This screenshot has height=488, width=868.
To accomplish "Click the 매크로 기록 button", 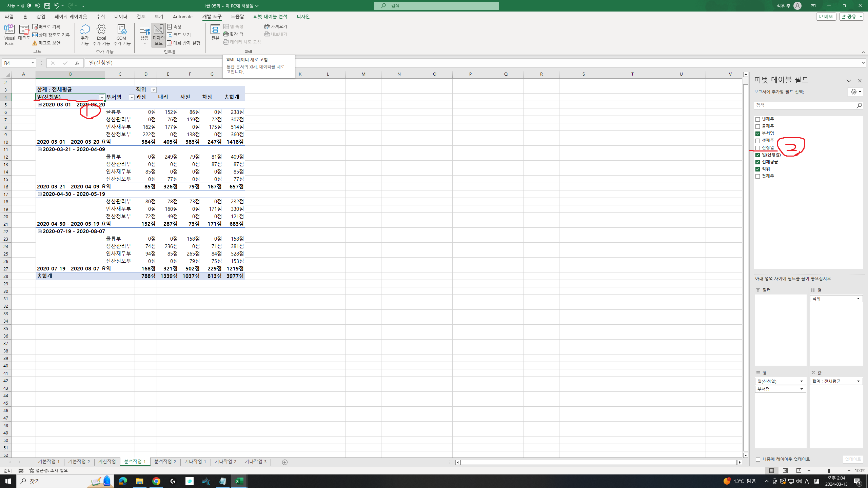I will pos(46,27).
